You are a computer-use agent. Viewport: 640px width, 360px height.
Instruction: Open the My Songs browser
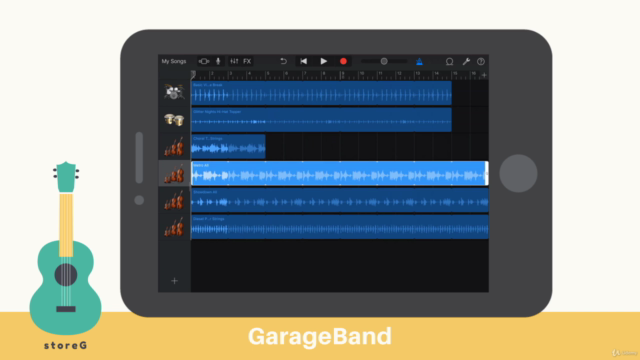pyautogui.click(x=173, y=62)
